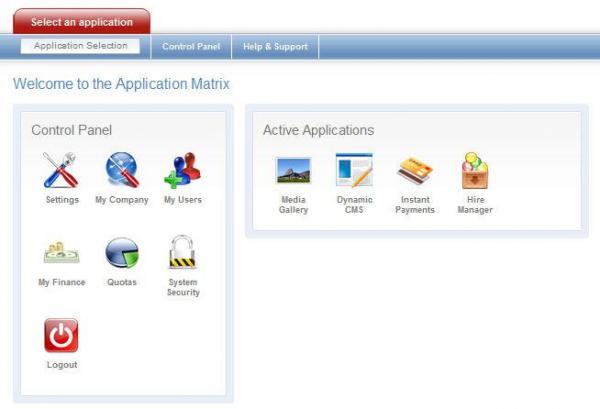
Task: Select the red 'Select an application' tab
Action: tap(81, 22)
